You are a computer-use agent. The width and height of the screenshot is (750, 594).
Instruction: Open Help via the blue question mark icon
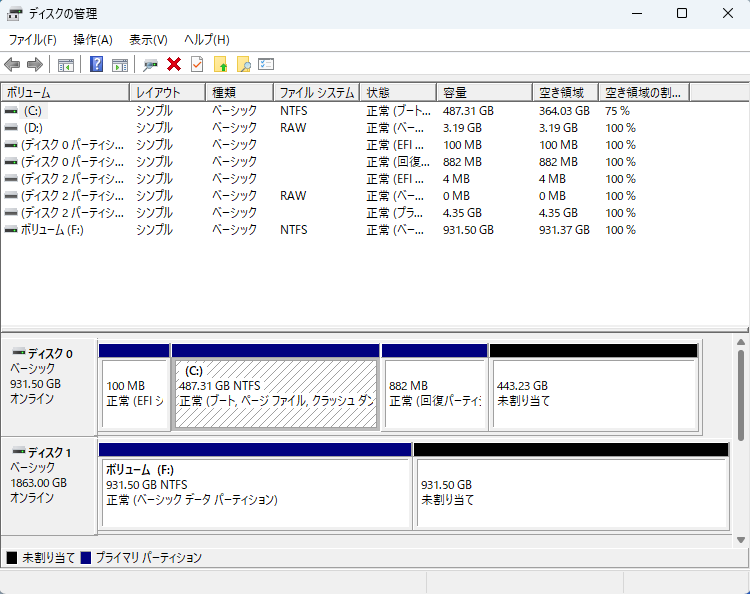[x=97, y=64]
